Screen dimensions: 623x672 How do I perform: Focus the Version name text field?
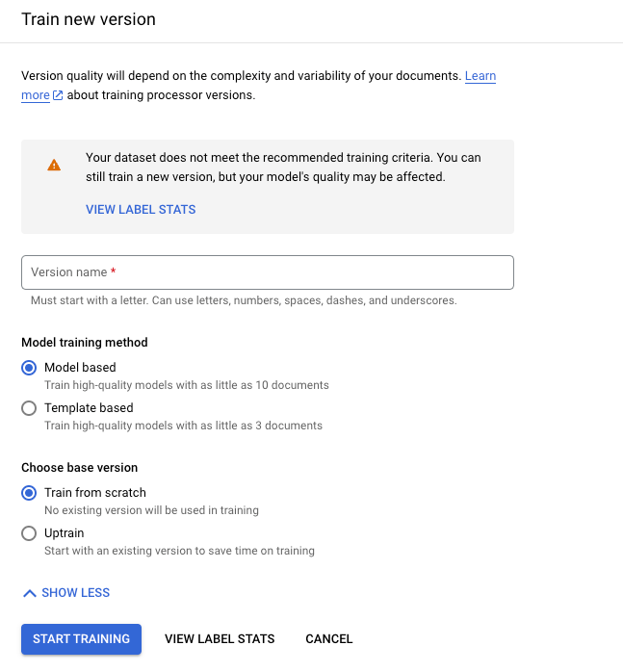pyautogui.click(x=267, y=272)
